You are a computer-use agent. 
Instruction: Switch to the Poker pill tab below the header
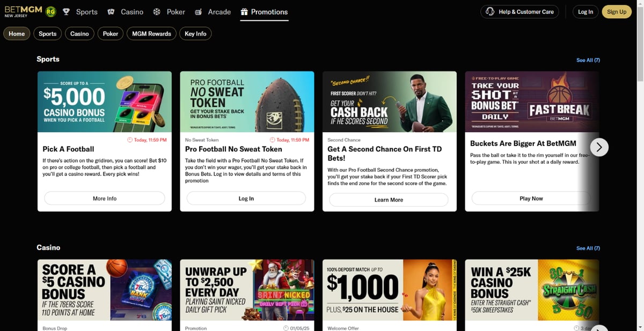pyautogui.click(x=111, y=34)
